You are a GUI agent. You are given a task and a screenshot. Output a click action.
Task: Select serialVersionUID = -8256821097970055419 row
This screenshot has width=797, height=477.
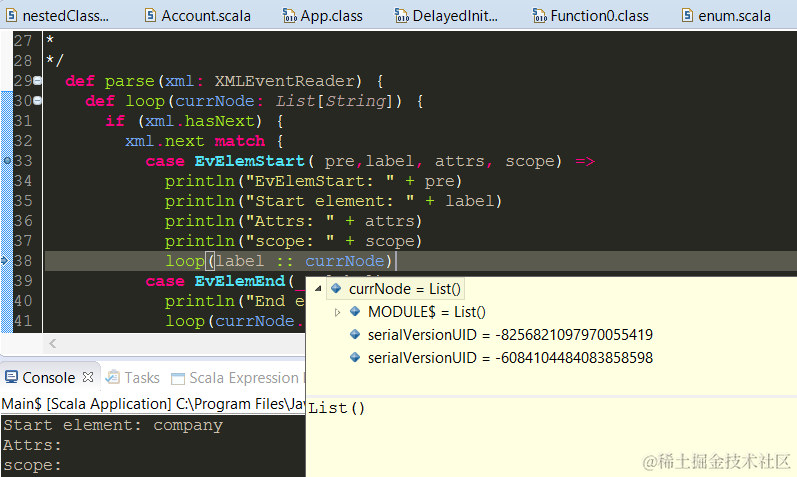click(x=501, y=335)
